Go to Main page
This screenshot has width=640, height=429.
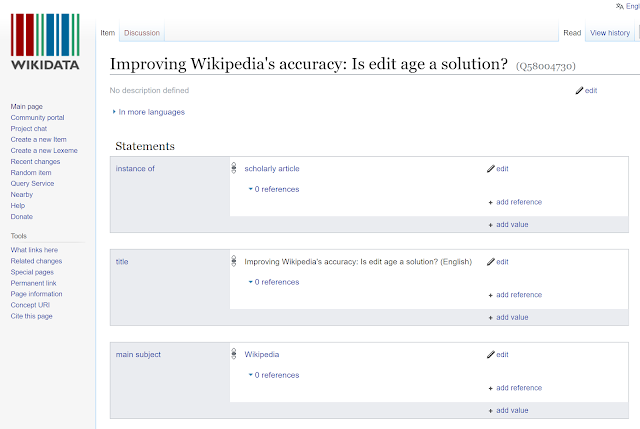[x=27, y=107]
